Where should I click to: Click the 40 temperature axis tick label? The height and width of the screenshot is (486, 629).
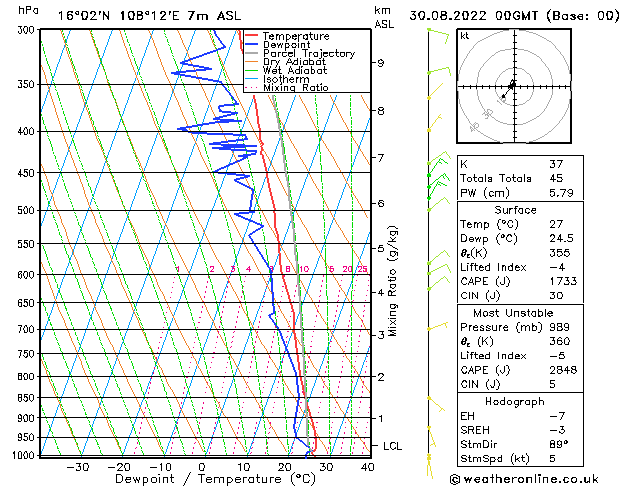point(367,468)
